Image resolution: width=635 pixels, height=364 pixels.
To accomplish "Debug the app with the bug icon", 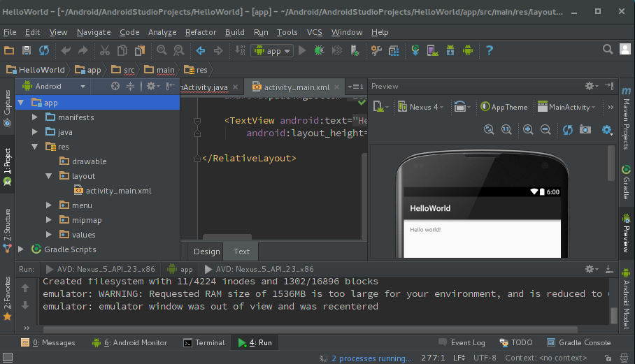I will point(319,50).
